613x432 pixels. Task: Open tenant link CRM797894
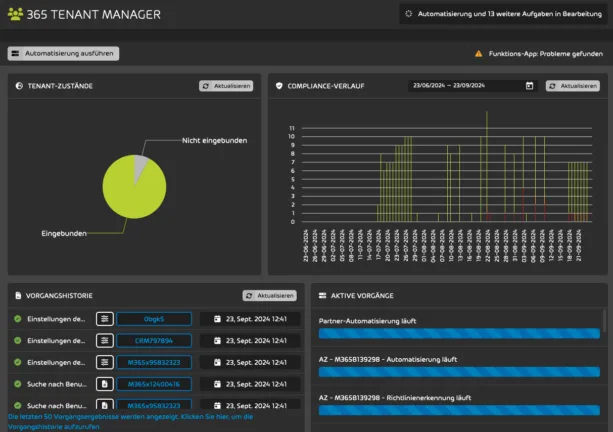[x=153, y=340]
